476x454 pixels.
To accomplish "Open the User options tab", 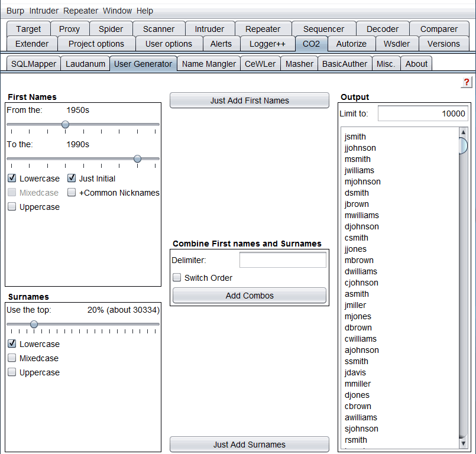I will [169, 44].
